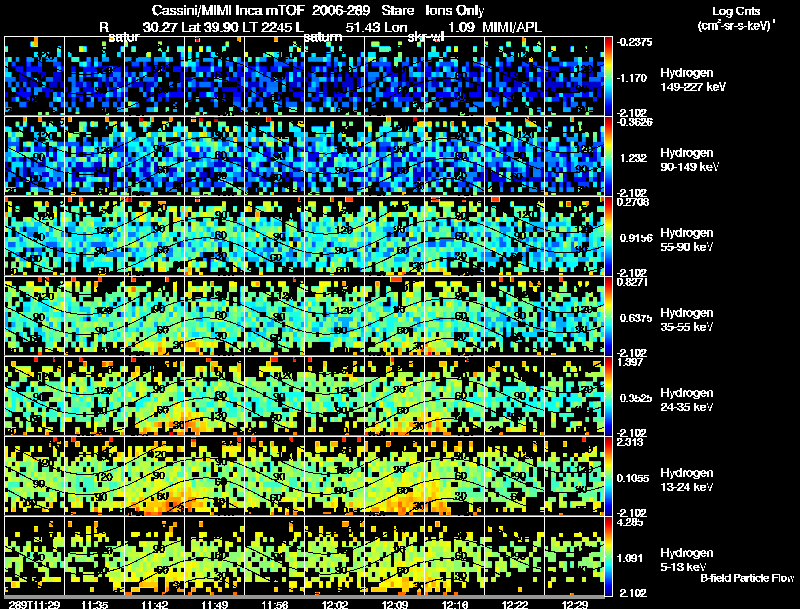Image resolution: width=800 pixels, height=609 pixels.
Task: Click the '0.8271' color scale value
Action: click(x=632, y=282)
